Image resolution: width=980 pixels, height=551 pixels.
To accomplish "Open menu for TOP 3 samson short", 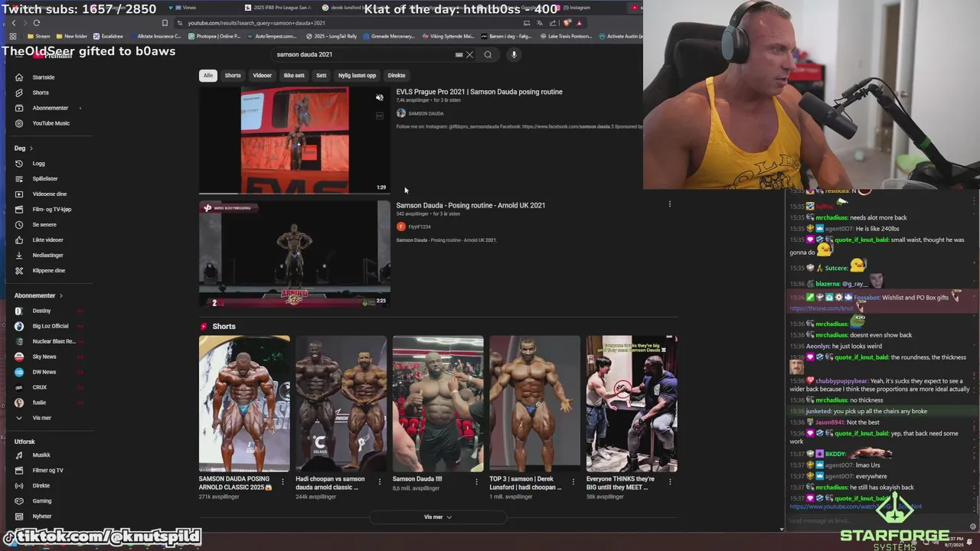I will pyautogui.click(x=573, y=481).
